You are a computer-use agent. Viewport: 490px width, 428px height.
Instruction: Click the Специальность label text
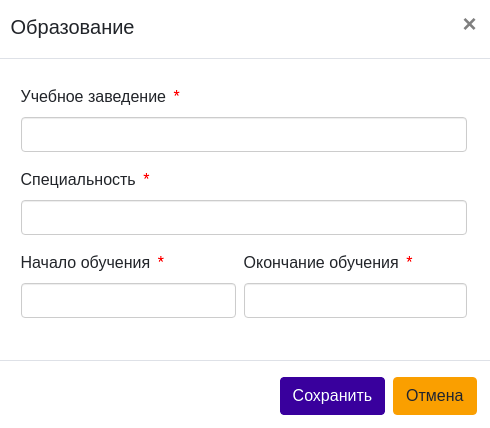pos(78,180)
